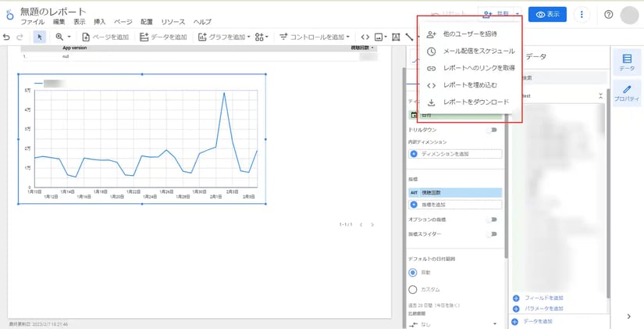
Task: Open the ページ menu
Action: (x=123, y=22)
